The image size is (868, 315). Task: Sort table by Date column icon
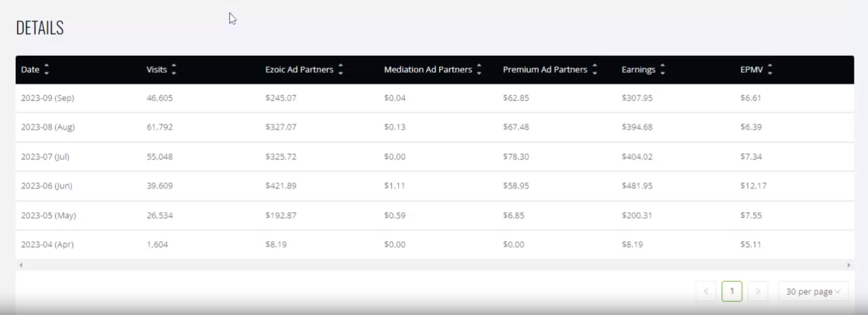point(46,70)
